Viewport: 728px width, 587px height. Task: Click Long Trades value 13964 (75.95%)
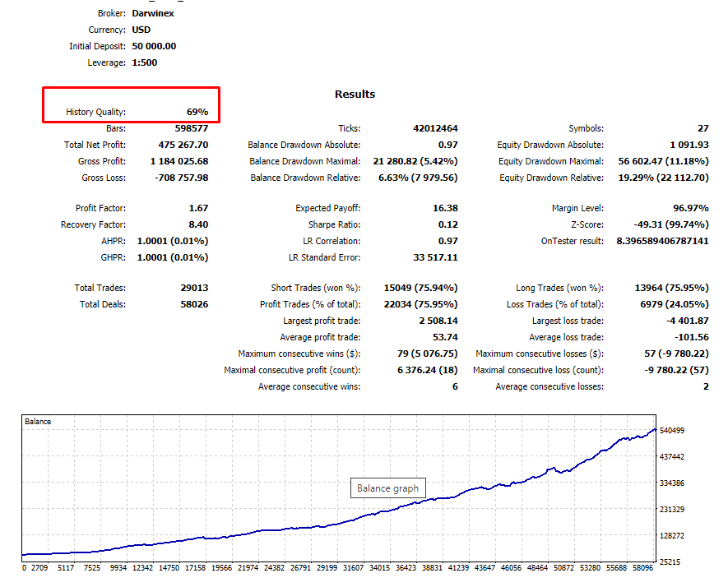[672, 288]
